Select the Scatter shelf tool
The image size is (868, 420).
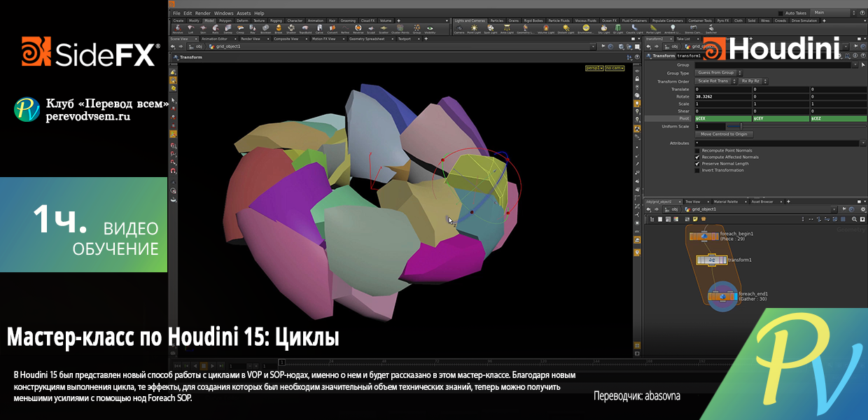point(384,28)
